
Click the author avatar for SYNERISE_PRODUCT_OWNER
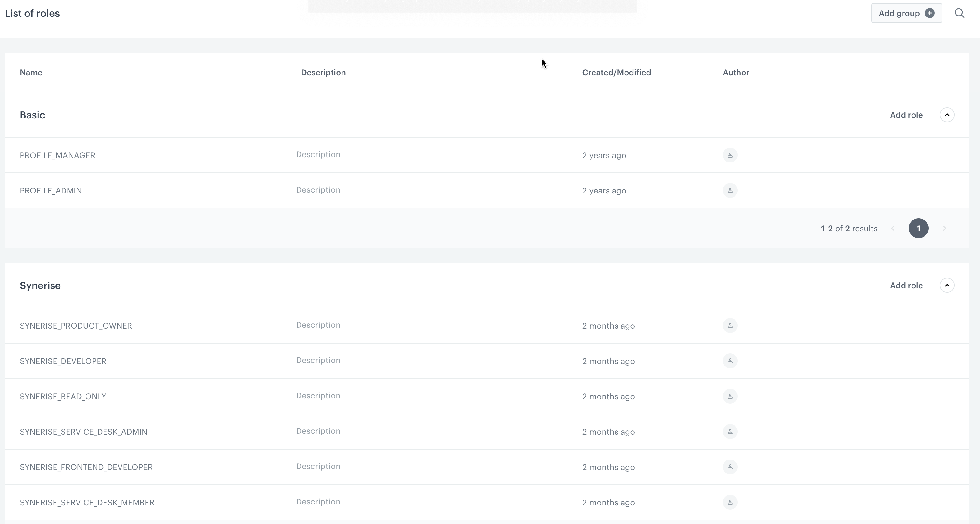(730, 325)
